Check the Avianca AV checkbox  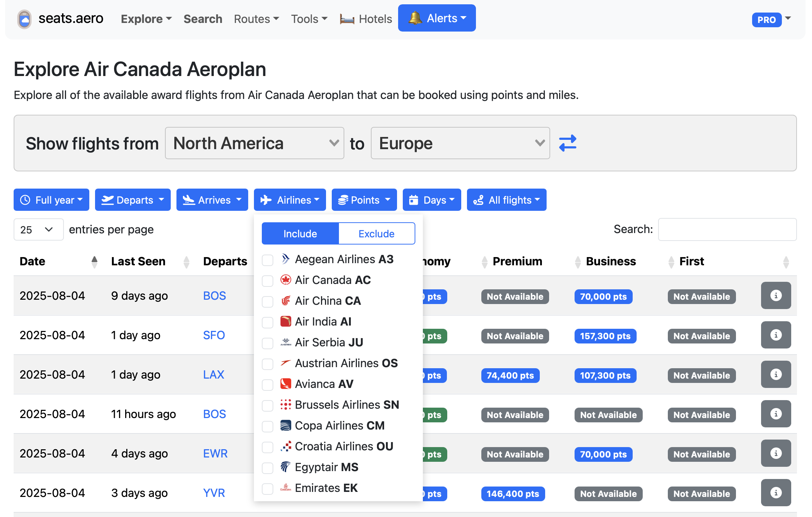click(x=268, y=385)
